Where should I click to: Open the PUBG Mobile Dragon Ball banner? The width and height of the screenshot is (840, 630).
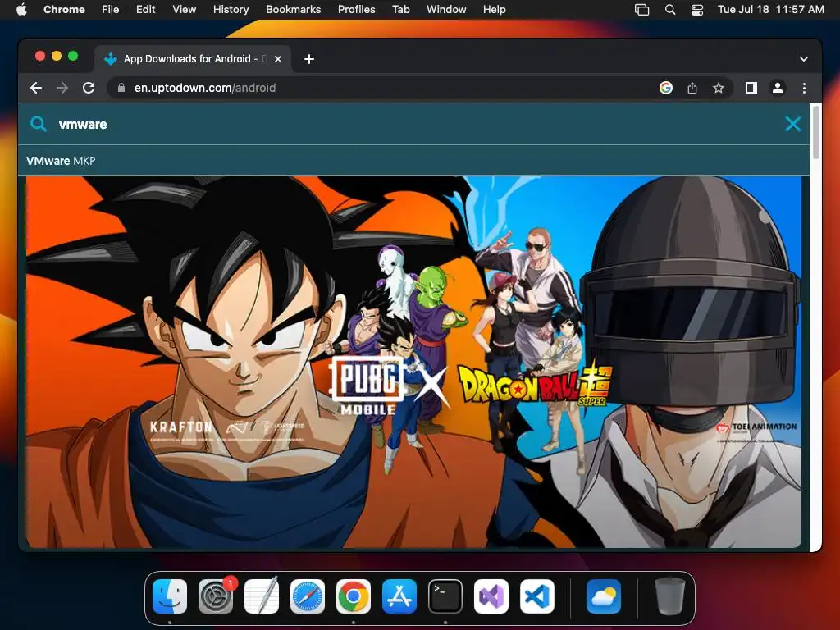point(413,362)
